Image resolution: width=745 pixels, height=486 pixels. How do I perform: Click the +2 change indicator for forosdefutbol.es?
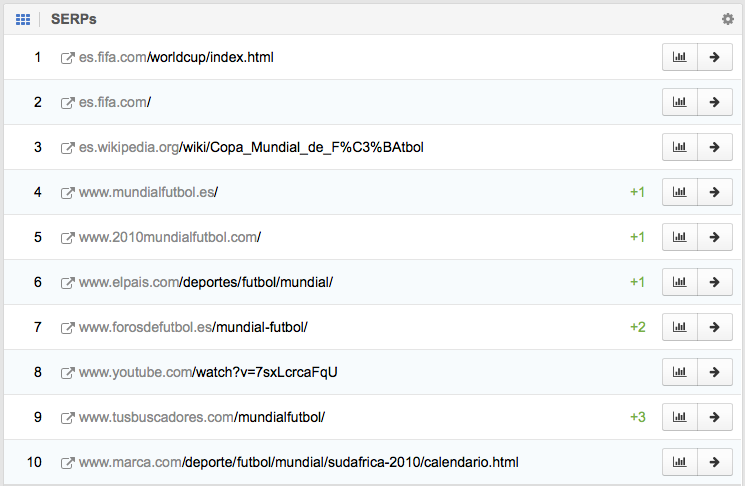pos(637,327)
